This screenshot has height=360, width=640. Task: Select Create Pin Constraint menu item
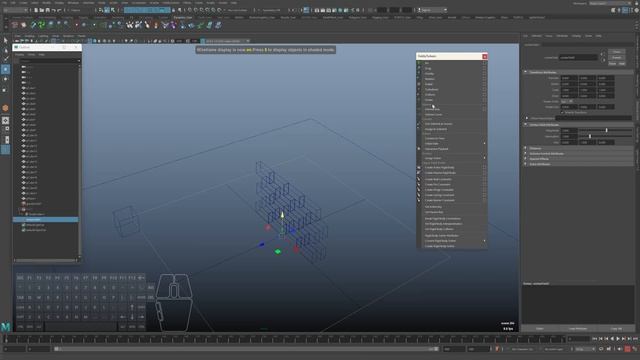438,184
